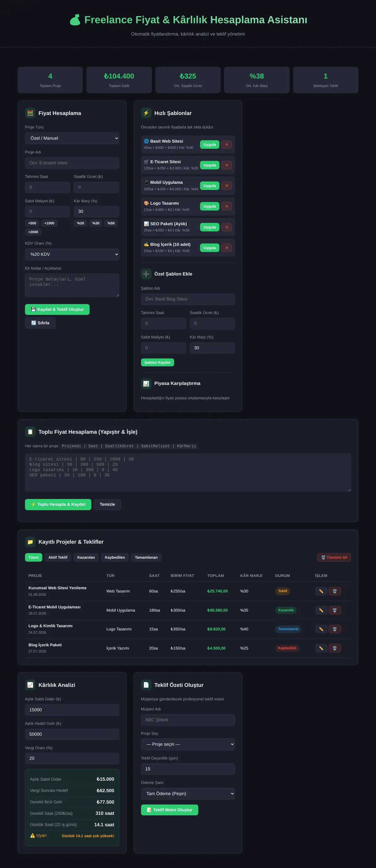The height and width of the screenshot is (868, 376).
Task: Click the bulk project paste textarea
Action: pos(188,472)
